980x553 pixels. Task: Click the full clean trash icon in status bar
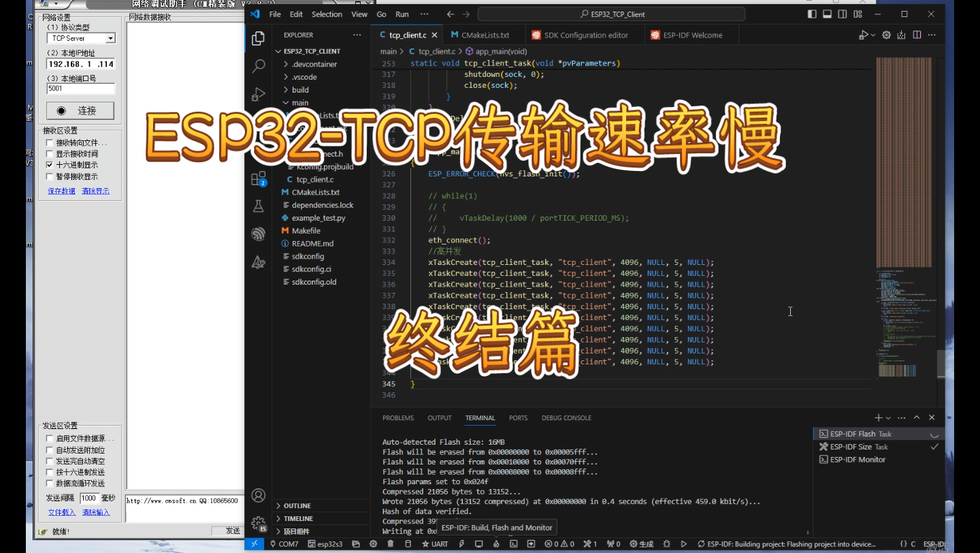[x=391, y=544]
